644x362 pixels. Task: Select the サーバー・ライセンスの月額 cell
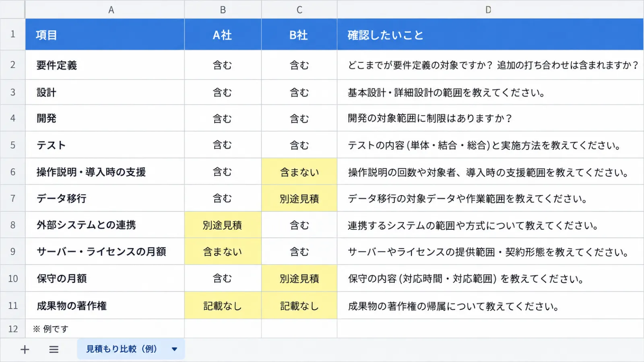[105, 251]
